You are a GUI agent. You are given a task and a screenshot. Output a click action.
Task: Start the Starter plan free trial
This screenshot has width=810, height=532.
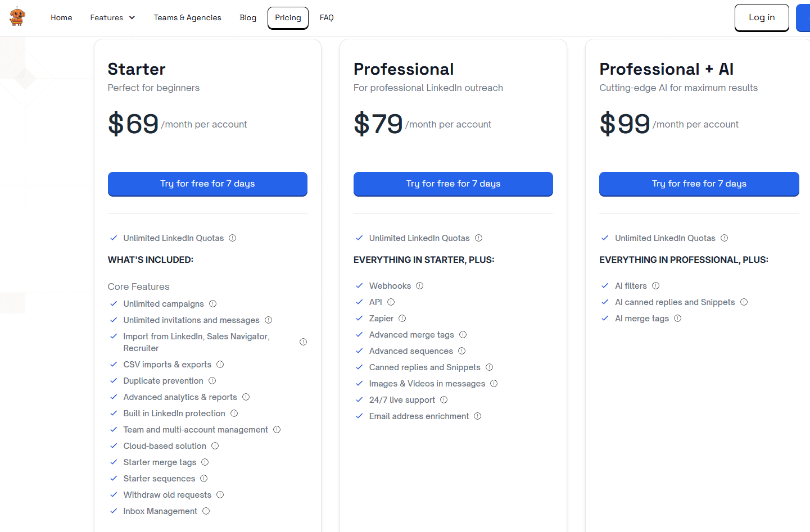pos(207,184)
